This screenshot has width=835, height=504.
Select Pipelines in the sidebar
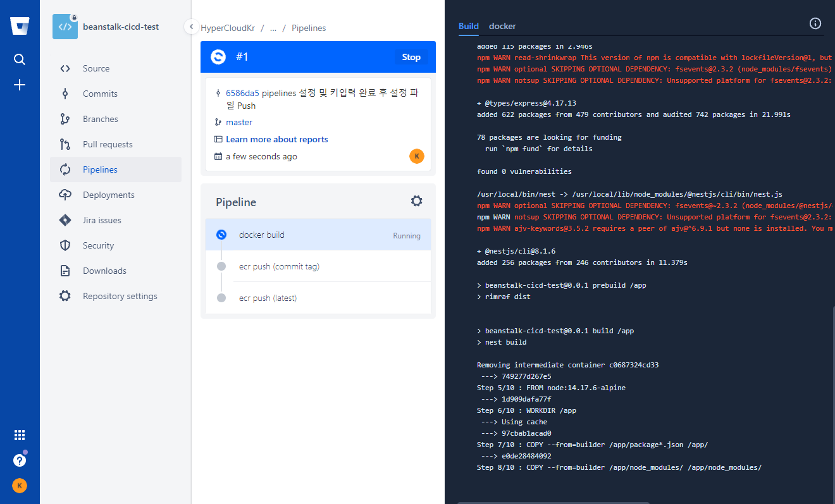click(116, 169)
